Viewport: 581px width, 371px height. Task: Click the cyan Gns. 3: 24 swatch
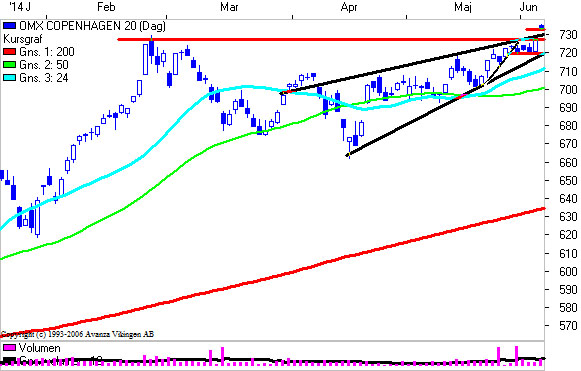(x=10, y=77)
